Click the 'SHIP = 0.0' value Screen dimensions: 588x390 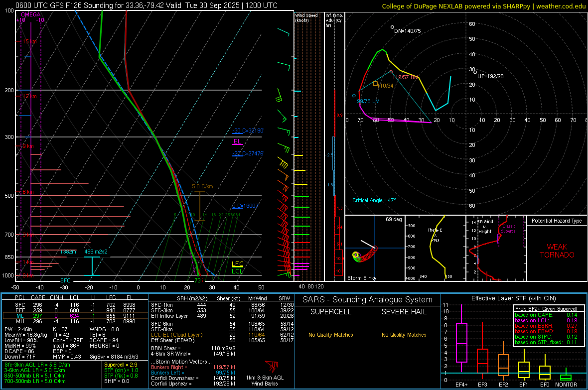117,381
